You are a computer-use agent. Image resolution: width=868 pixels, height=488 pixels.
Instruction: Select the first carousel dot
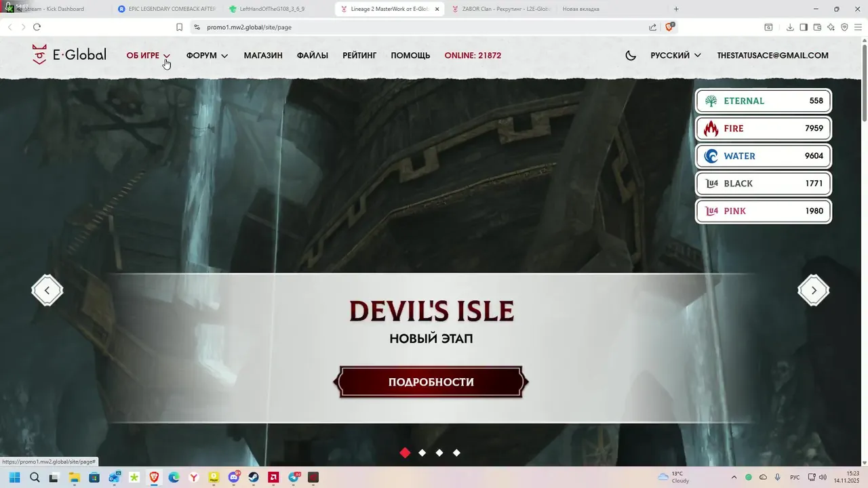click(405, 453)
